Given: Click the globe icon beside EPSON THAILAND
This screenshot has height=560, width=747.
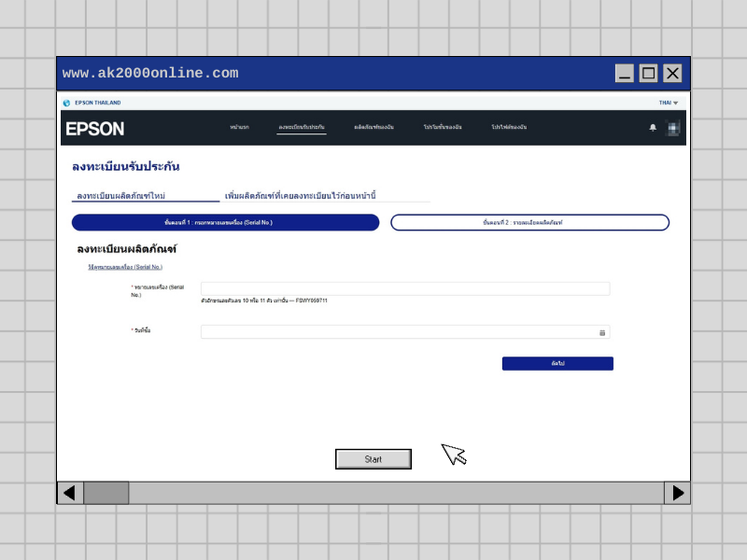Looking at the screenshot, I should [x=66, y=103].
